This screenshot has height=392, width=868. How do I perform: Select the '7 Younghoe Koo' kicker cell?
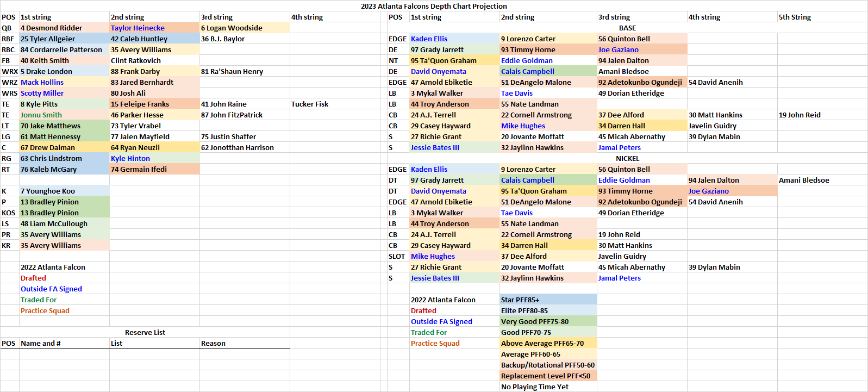click(64, 191)
